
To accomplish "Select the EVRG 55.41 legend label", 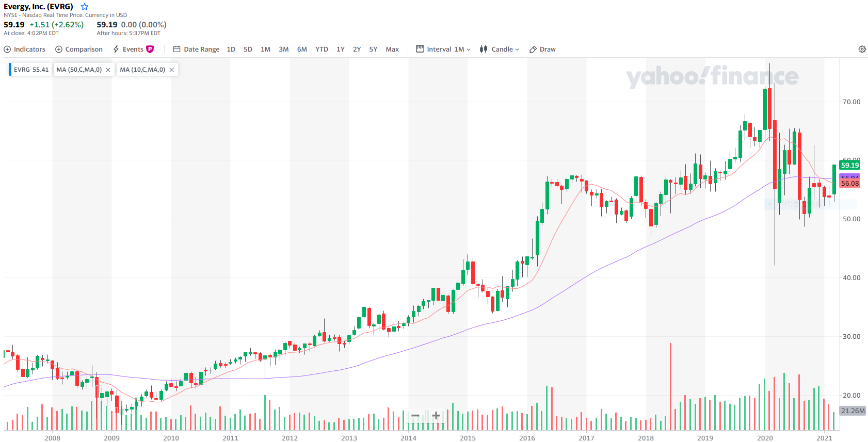I will click(x=31, y=70).
